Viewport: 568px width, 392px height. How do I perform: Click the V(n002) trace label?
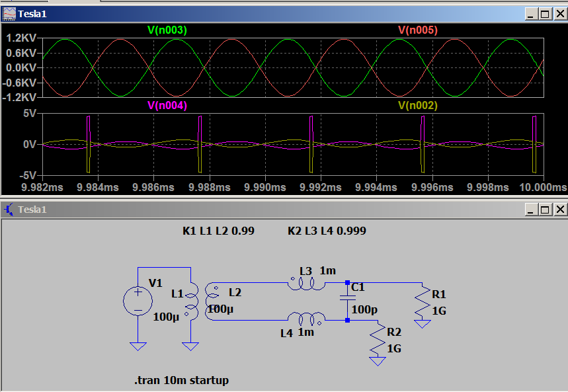click(417, 106)
